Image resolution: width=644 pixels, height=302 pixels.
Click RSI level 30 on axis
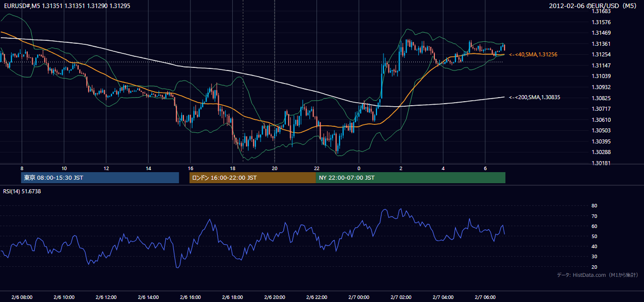pyautogui.click(x=594, y=257)
